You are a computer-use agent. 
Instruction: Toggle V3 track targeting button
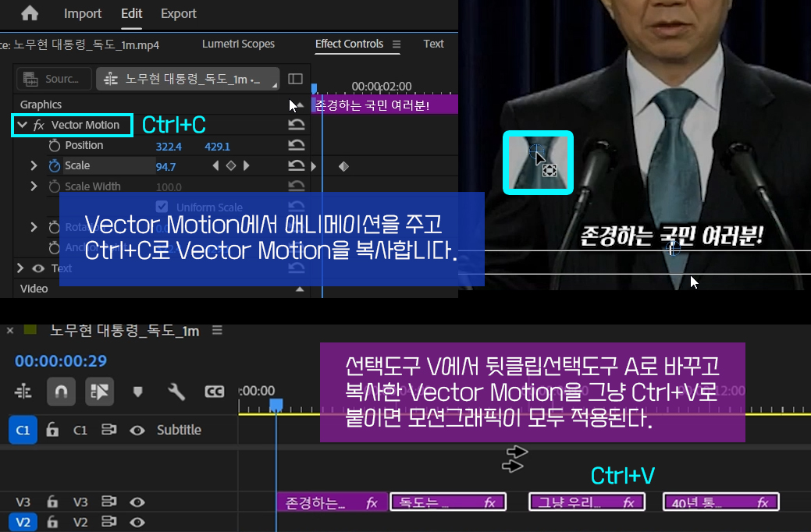click(x=80, y=502)
